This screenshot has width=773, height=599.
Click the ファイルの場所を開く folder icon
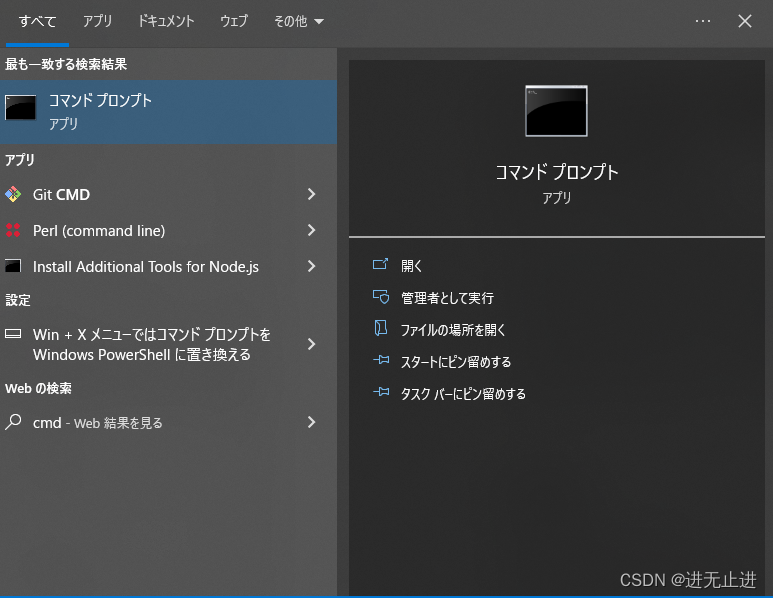pos(381,328)
